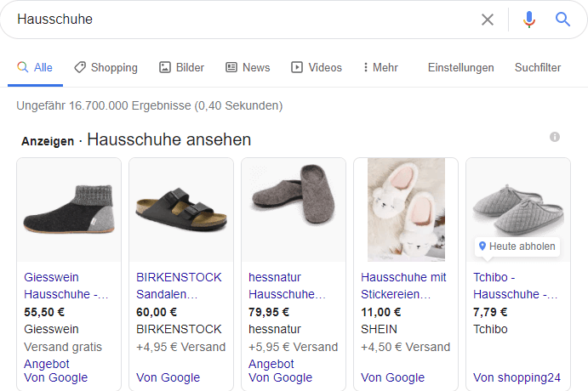
Task: Click the Von shopping24 link
Action: [x=517, y=377]
